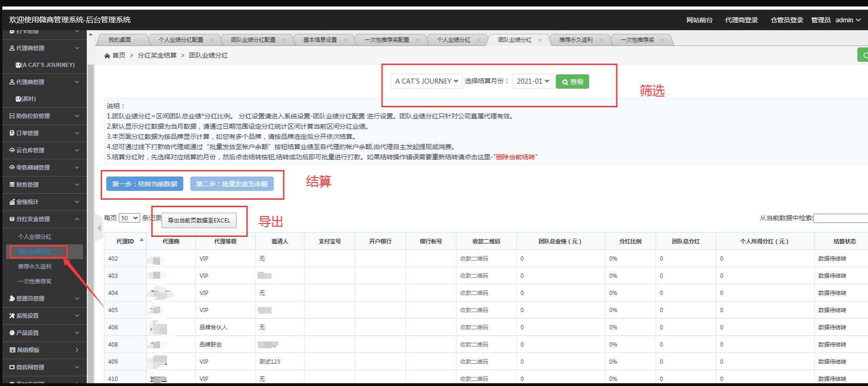Switch to the 我的桌面 tab

120,40
